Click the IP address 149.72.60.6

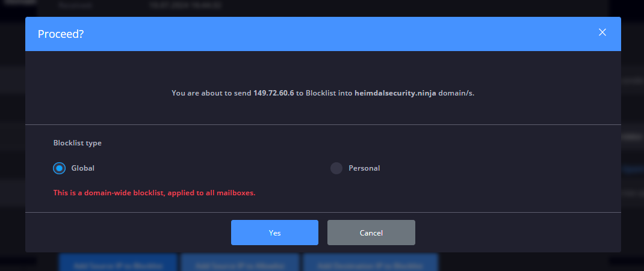(x=273, y=93)
